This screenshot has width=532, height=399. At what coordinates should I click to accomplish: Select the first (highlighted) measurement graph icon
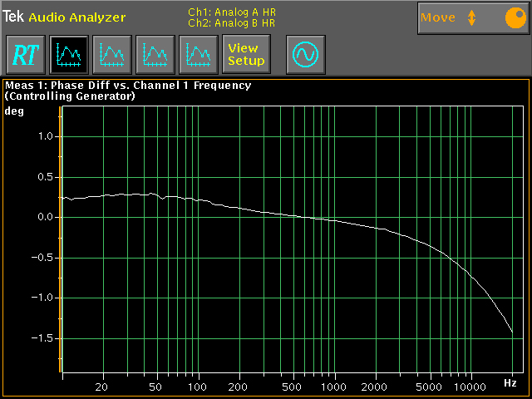tap(68, 55)
